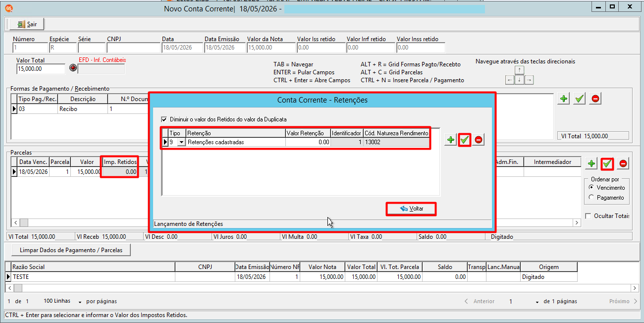
Task: Click the left directional arrow key icon
Action: tap(510, 80)
